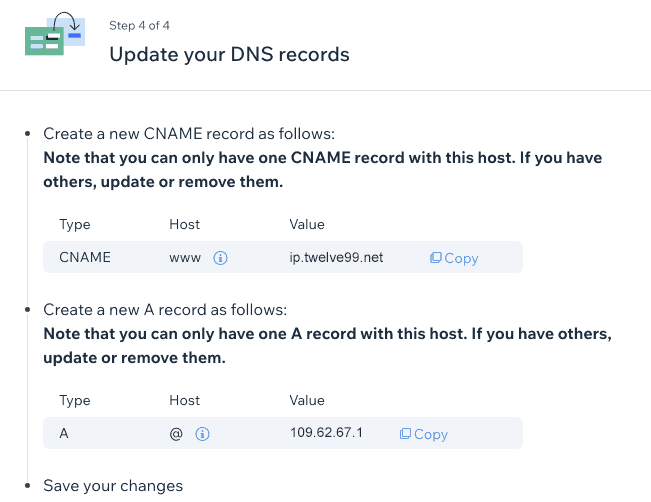
Task: Select the ip.twelve99.net value text
Action: tap(336, 257)
